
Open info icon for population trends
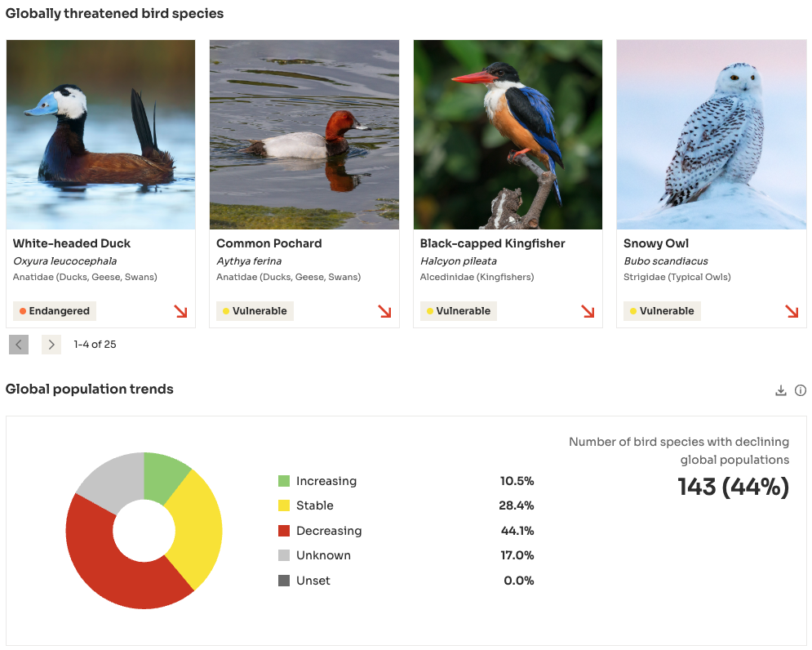coord(801,390)
